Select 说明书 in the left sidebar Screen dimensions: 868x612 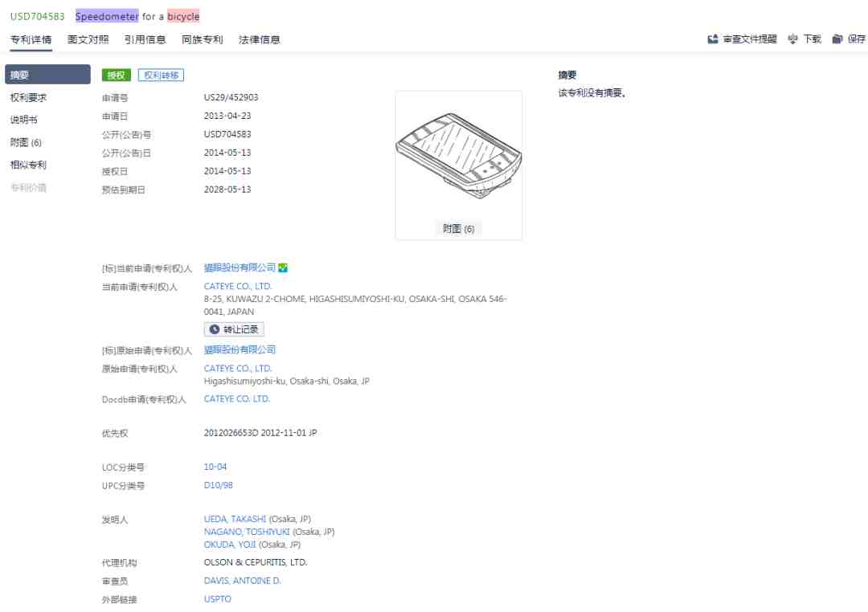click(23, 120)
